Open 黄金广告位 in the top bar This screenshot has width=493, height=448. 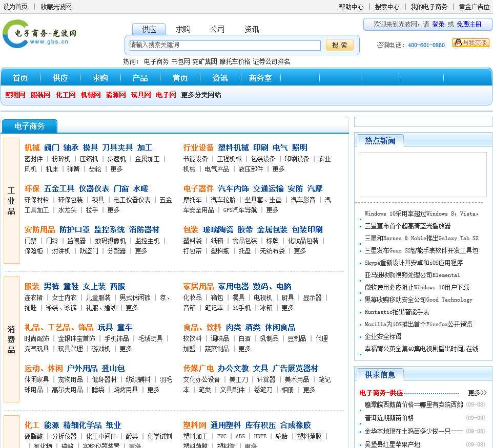(474, 7)
